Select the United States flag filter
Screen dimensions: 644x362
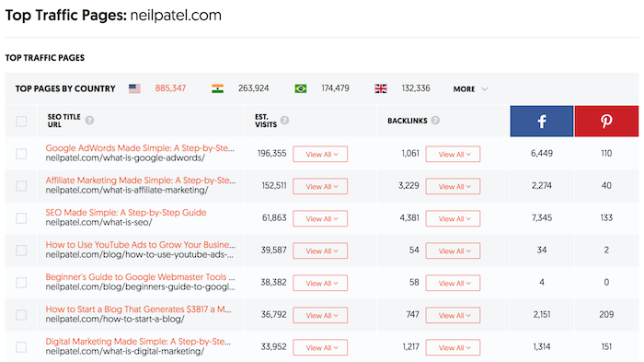(x=134, y=88)
